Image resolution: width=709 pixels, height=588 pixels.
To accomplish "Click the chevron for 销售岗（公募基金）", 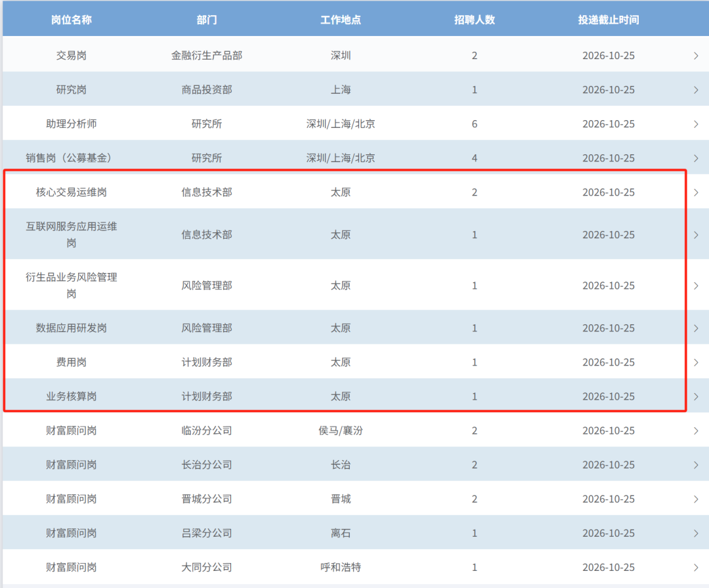I will (x=696, y=158).
